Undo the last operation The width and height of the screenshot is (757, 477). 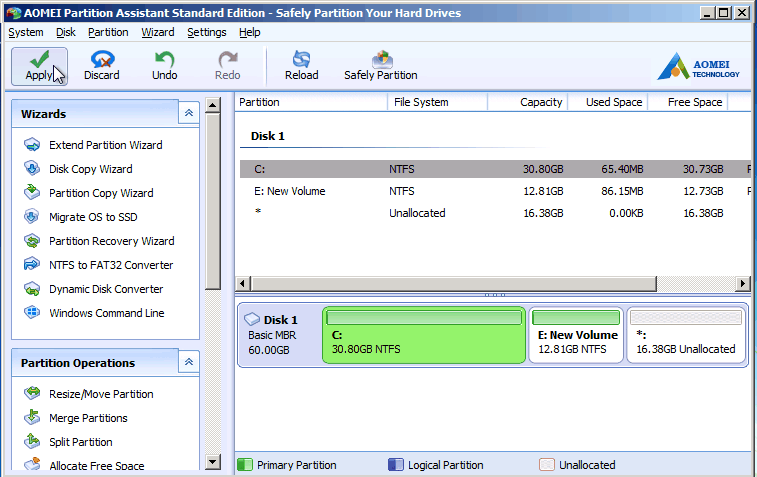coord(165,67)
